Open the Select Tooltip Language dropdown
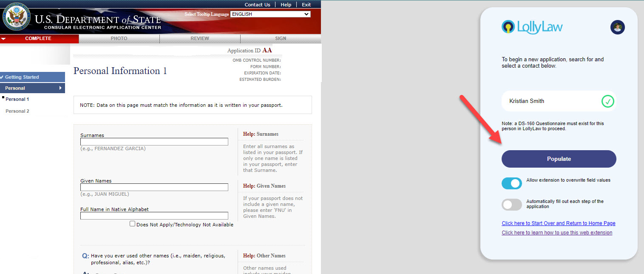Image resolution: width=644 pixels, height=274 pixels. pos(270,14)
